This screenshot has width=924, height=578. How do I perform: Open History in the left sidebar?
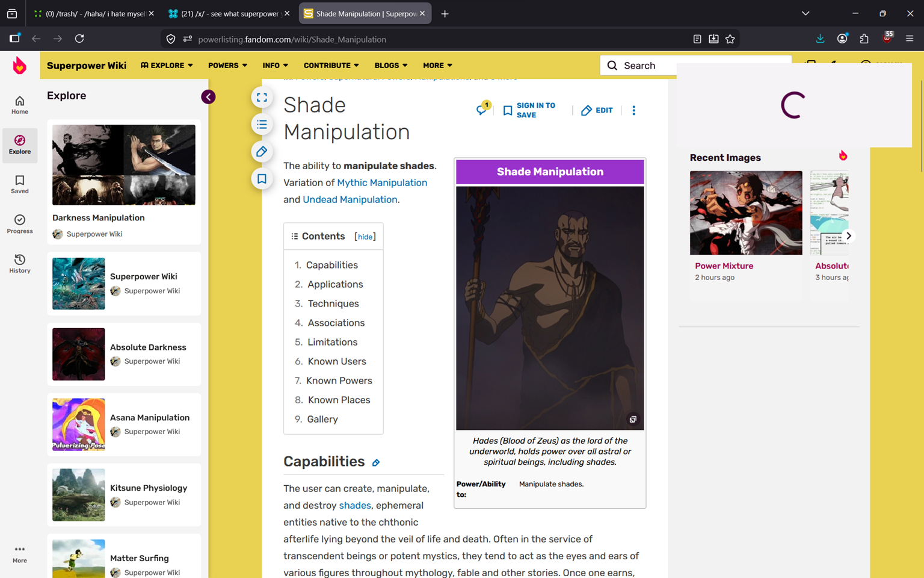tap(20, 264)
